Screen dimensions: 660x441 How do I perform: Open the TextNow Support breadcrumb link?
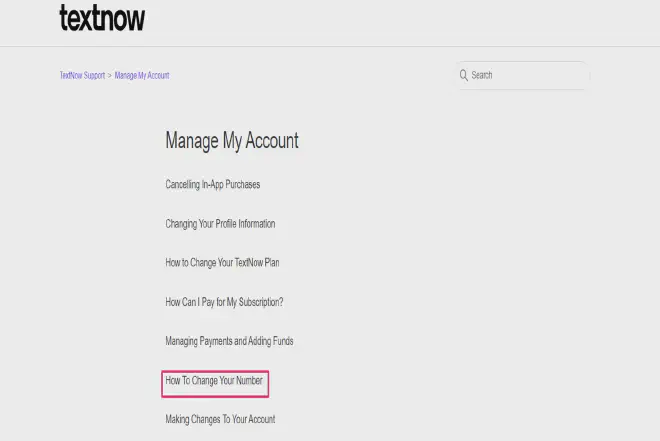(82, 75)
